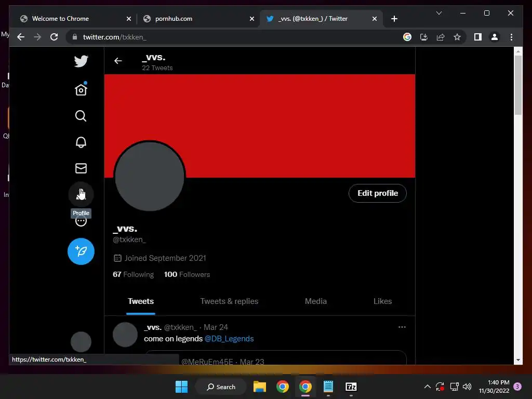Click the taskbar Search box
The image size is (532, 399).
(x=221, y=387)
